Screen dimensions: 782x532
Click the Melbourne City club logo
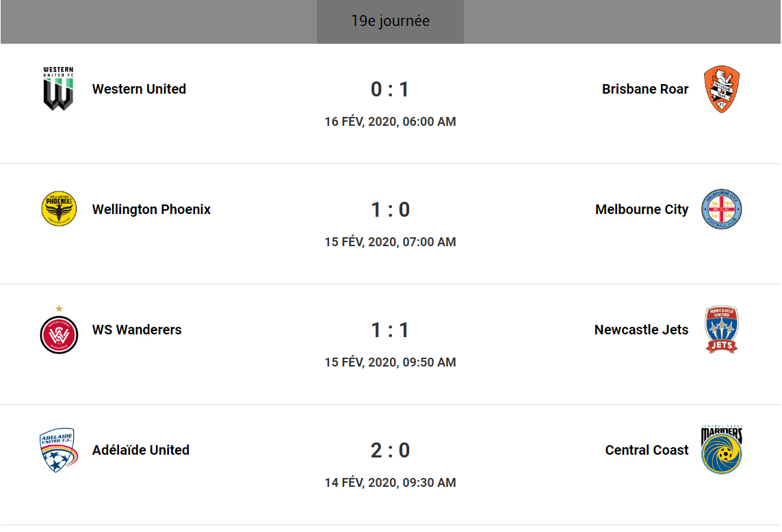point(722,209)
